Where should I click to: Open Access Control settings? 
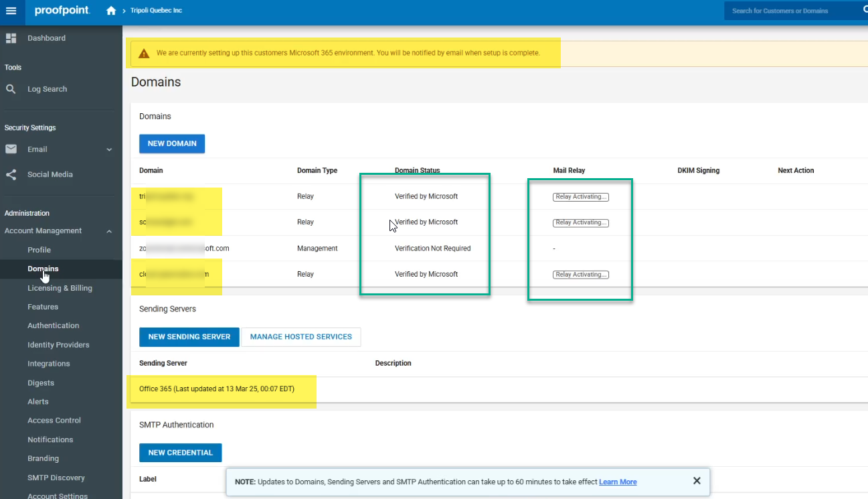click(54, 421)
